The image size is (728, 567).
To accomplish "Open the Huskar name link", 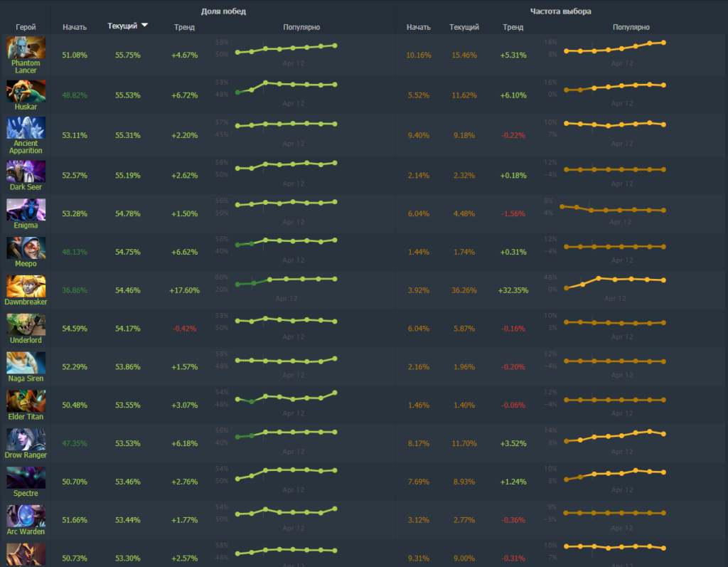I will tap(26, 107).
